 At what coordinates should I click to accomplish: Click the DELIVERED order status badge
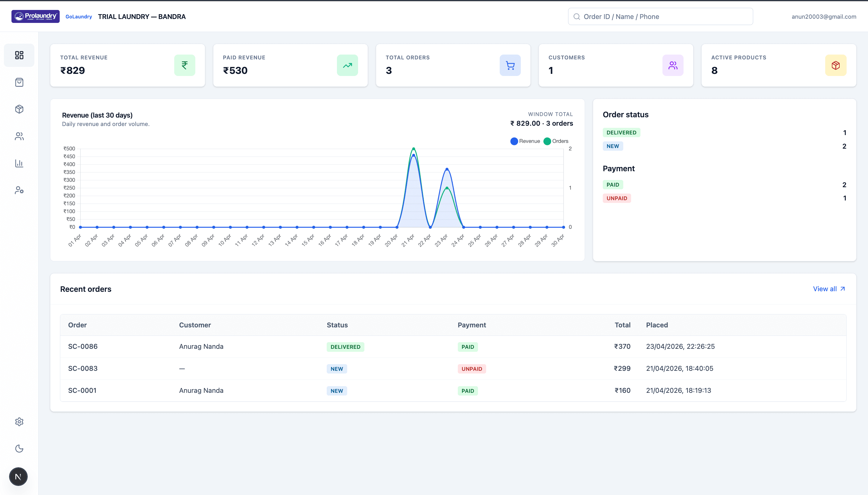tap(621, 133)
